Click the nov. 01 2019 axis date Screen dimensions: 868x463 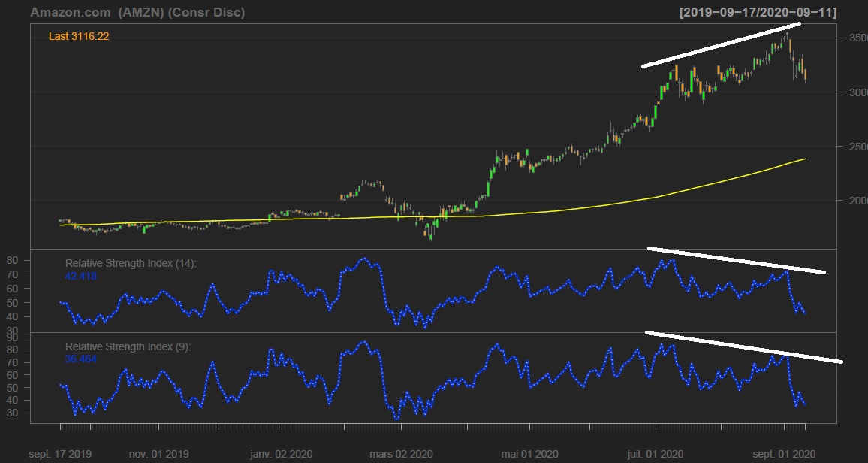pyautogui.click(x=159, y=454)
